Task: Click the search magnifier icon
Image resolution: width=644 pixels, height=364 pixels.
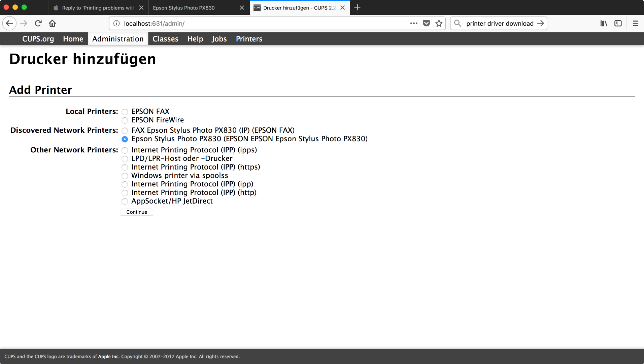Action: click(457, 23)
